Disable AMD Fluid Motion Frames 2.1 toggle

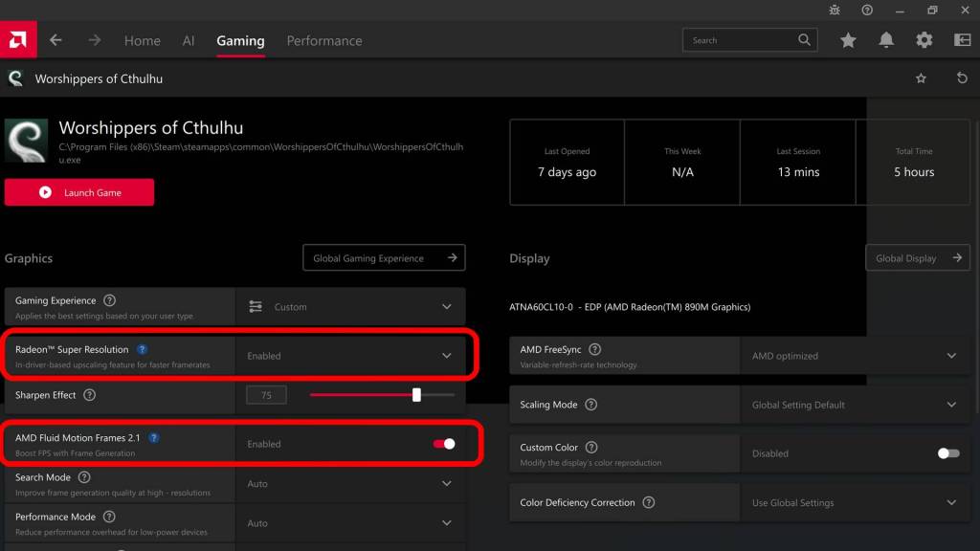pyautogui.click(x=444, y=444)
